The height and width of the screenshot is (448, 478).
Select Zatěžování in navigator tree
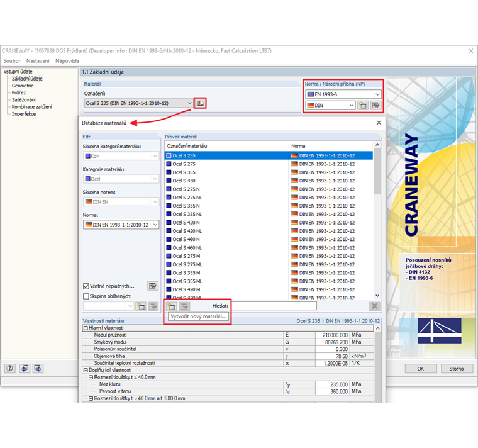[x=23, y=99]
